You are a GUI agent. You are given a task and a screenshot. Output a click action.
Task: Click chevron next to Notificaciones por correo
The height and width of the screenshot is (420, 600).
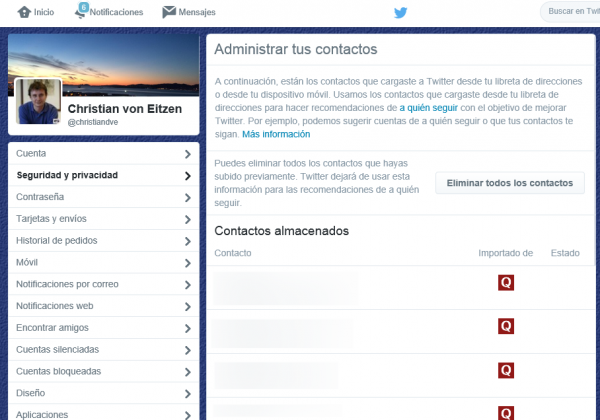point(188,285)
